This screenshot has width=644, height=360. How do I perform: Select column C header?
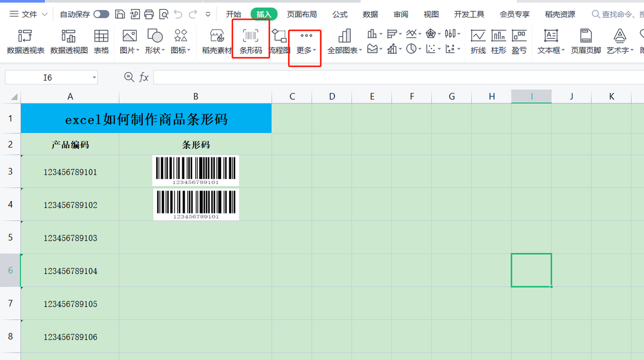click(x=292, y=96)
